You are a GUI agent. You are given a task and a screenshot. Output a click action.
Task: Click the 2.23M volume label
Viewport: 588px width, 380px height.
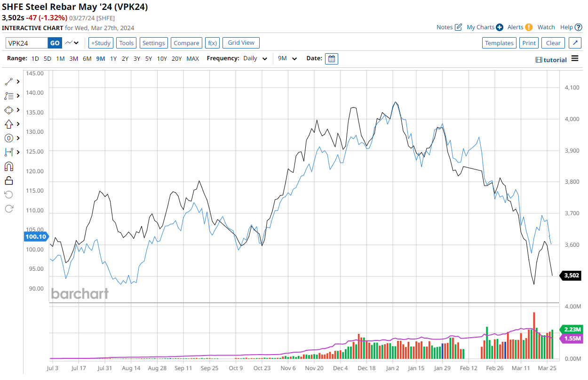click(571, 329)
